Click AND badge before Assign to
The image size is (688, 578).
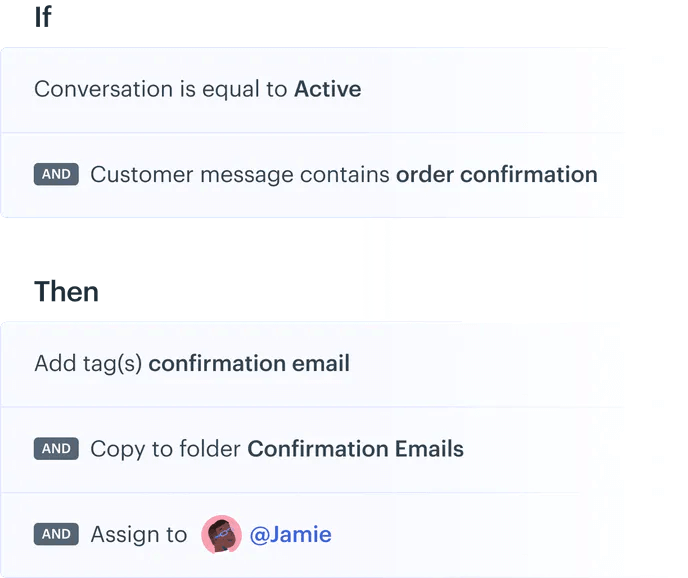click(x=56, y=534)
